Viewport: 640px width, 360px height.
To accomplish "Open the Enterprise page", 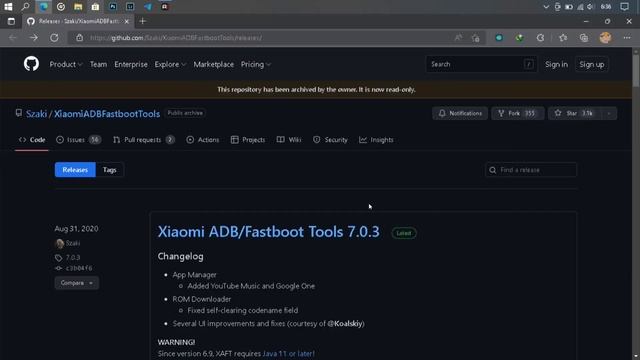I will point(131,64).
